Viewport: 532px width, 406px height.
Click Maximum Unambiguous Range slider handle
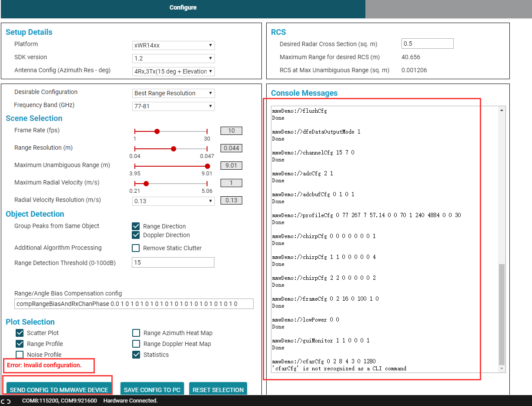[x=207, y=166]
